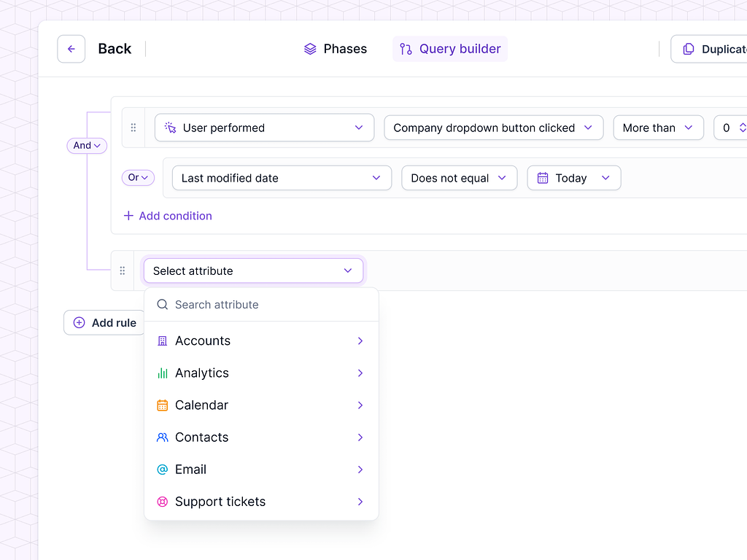Viewport: 747px width, 560px height.
Task: Open the More than operator dropdown
Action: click(x=659, y=128)
